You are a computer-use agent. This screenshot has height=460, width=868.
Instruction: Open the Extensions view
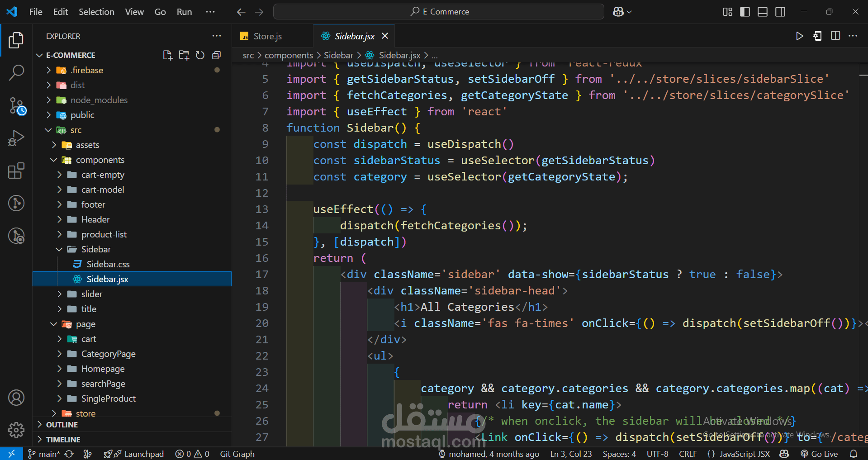pos(16,171)
